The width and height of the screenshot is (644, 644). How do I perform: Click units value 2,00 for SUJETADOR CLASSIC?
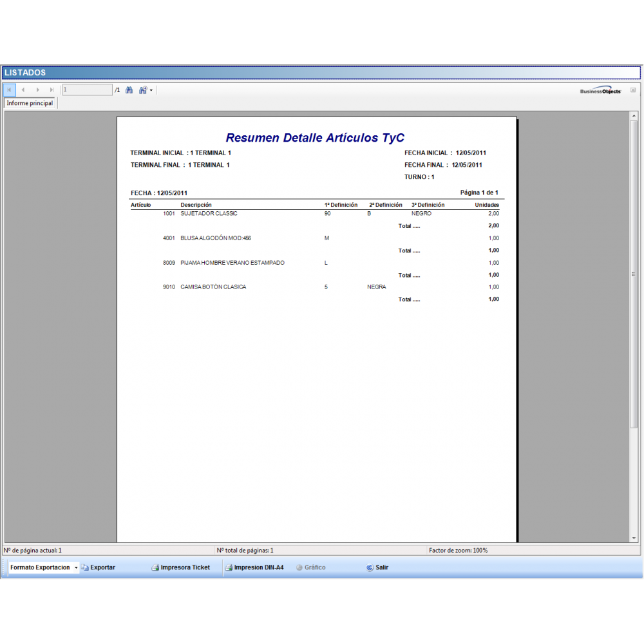click(494, 214)
